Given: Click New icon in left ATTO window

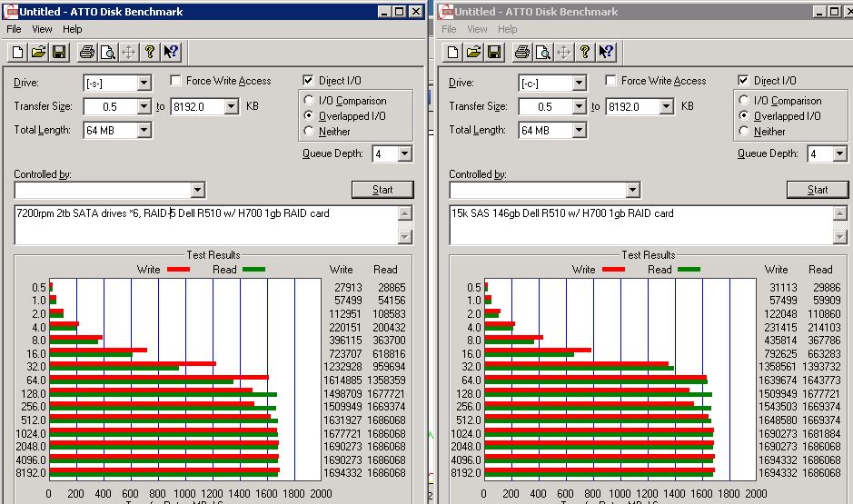Looking at the screenshot, I should [x=17, y=52].
